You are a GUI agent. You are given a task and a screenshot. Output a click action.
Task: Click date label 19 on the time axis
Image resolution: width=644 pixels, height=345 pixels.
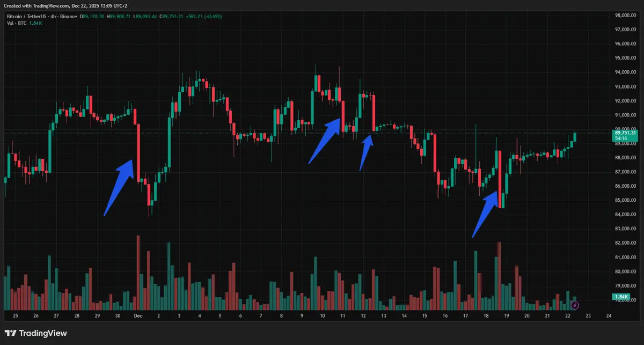[506, 316]
